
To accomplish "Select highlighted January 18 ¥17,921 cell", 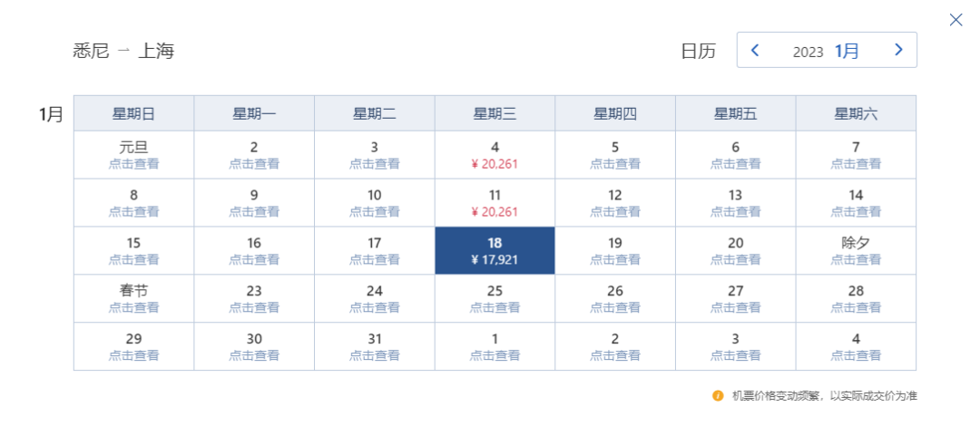I will (x=495, y=251).
